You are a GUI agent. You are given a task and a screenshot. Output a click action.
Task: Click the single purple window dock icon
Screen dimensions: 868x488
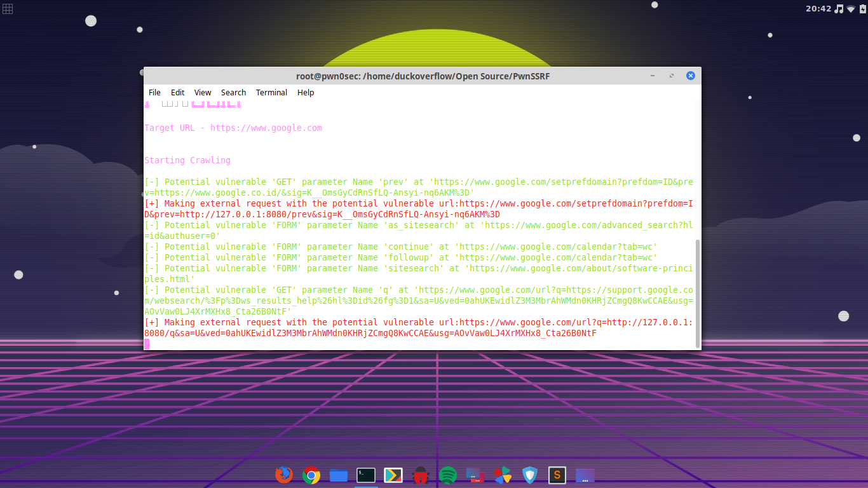[x=585, y=475]
